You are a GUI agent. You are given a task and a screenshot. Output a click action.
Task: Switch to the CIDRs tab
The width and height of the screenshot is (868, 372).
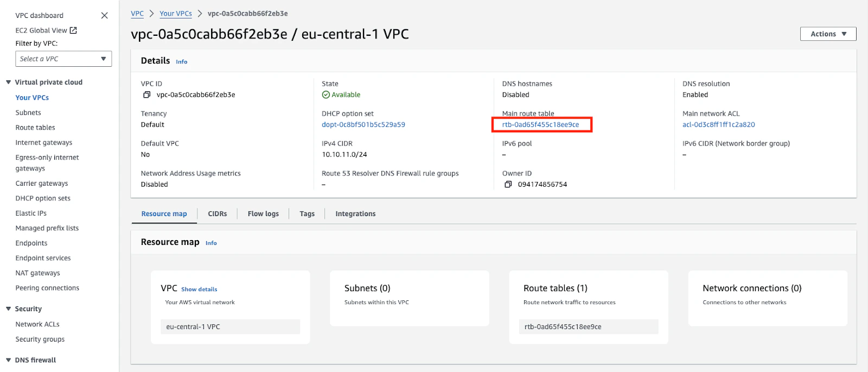click(218, 214)
